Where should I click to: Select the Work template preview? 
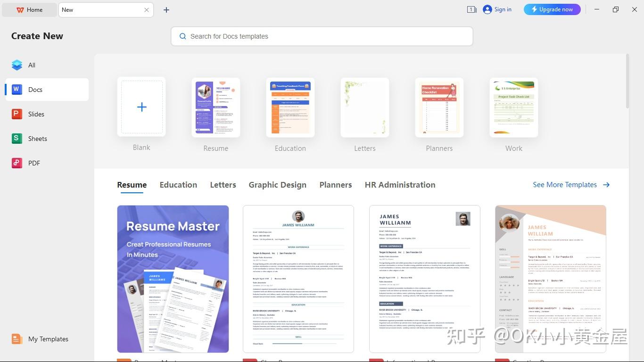tap(513, 107)
